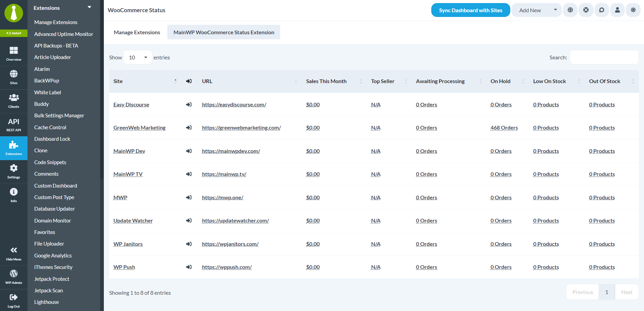Screen dimensions: 644x311
Task: Go to WP Admin
Action: point(14,277)
